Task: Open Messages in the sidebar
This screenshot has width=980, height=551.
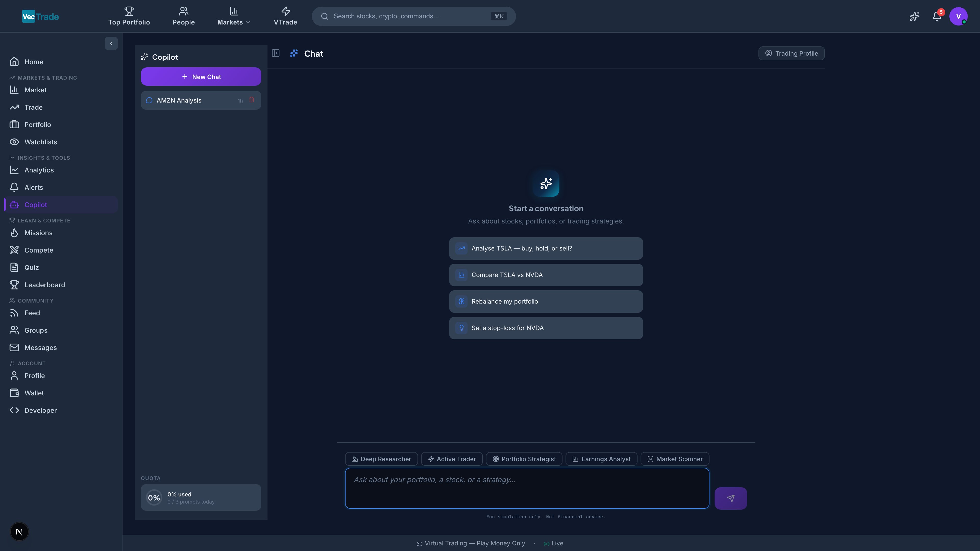Action: [x=61, y=348]
